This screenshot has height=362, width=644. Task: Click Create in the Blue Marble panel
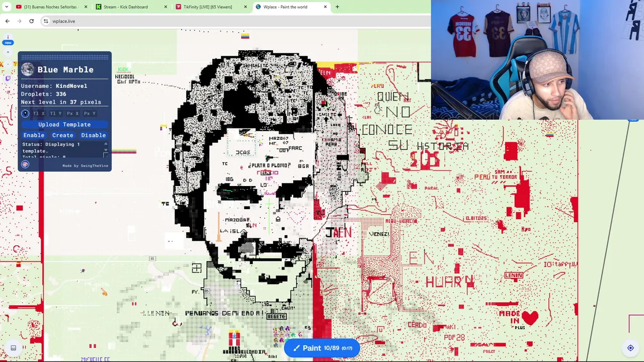63,135
